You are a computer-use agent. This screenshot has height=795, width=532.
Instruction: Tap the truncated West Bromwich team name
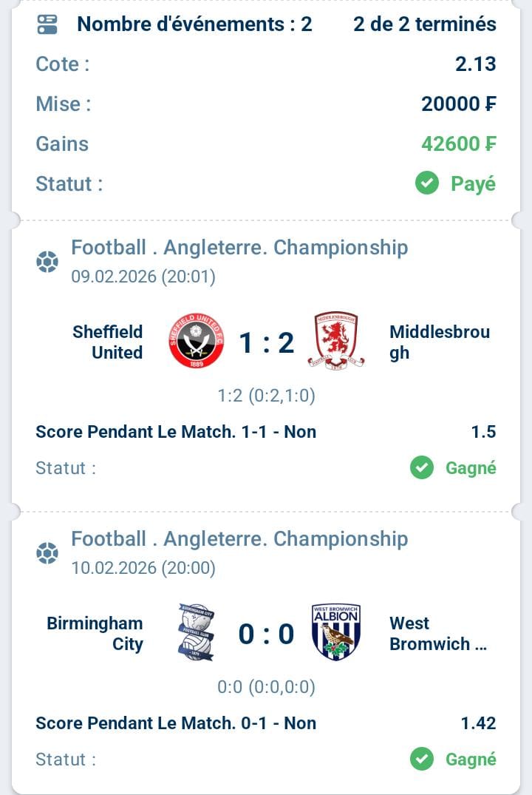pyautogui.click(x=438, y=634)
